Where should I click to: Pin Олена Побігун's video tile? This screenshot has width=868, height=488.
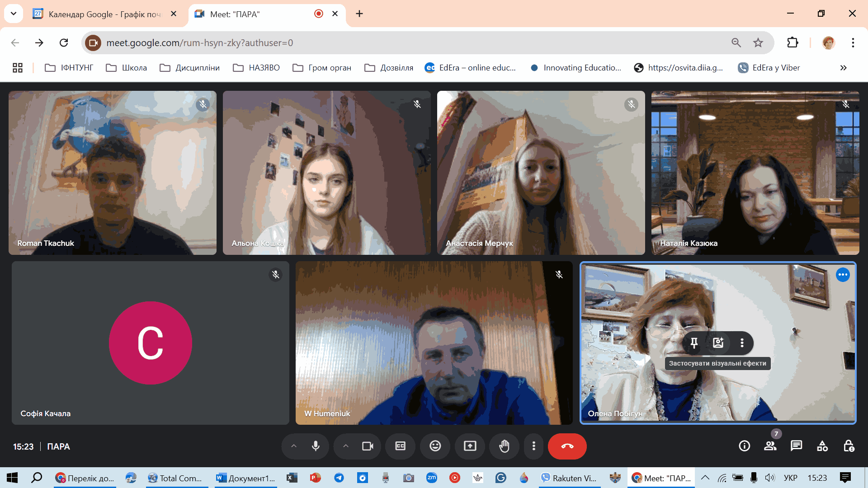[x=694, y=343]
